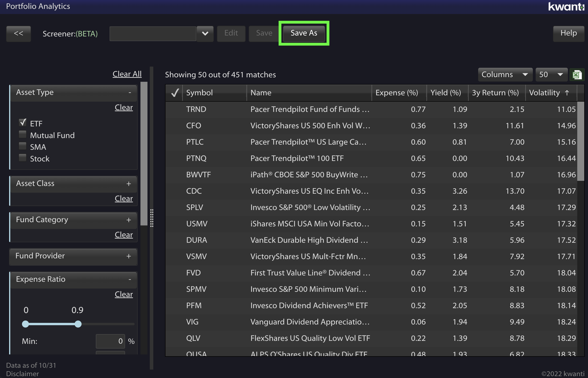Viewport: 588px width, 378px height.
Task: Select the CDC row
Action: pos(371,191)
